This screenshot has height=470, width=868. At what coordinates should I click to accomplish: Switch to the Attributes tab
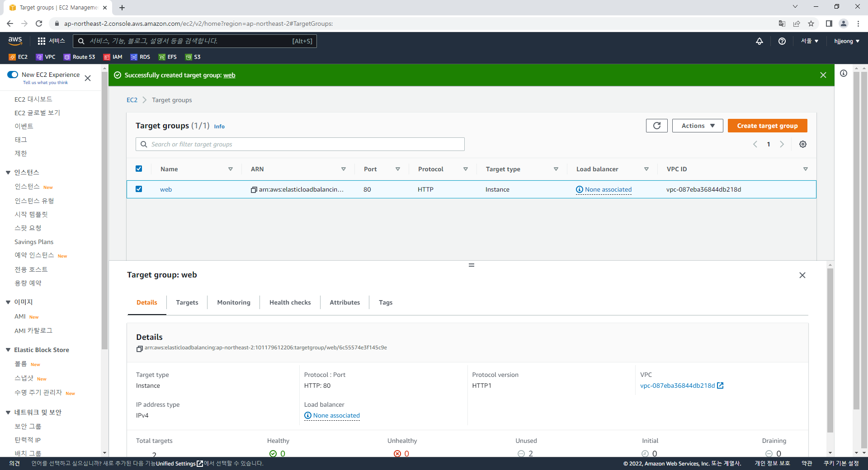345,302
